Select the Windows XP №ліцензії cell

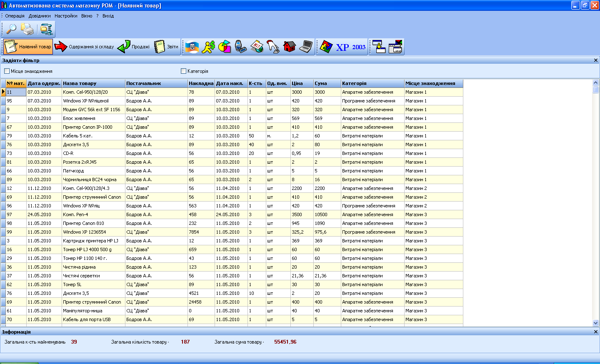pos(93,101)
